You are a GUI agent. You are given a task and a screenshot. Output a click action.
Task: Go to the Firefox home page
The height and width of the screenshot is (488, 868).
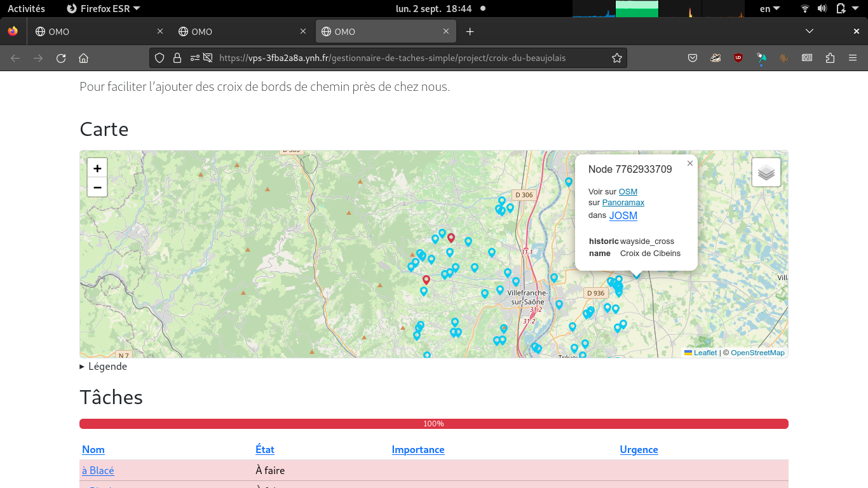tap(83, 58)
